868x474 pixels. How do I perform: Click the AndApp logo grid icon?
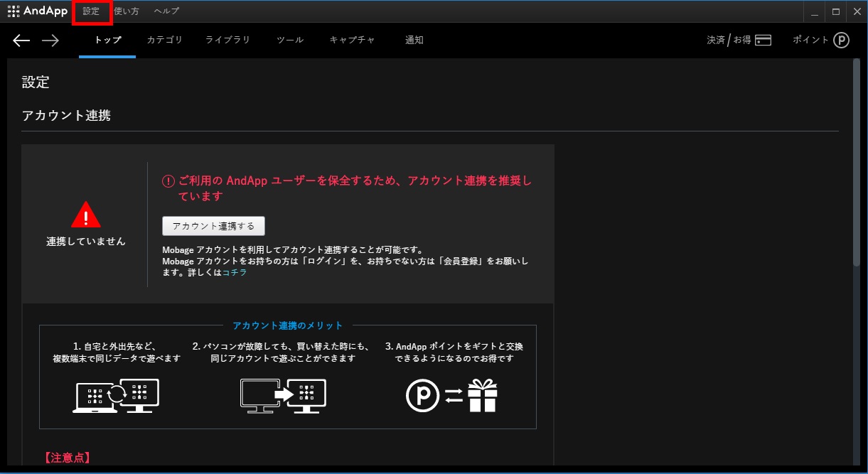pyautogui.click(x=14, y=11)
